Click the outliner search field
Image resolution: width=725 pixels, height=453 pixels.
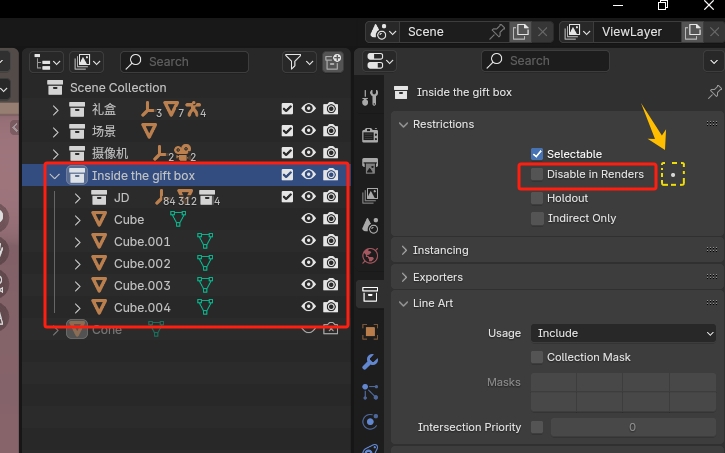click(184, 61)
